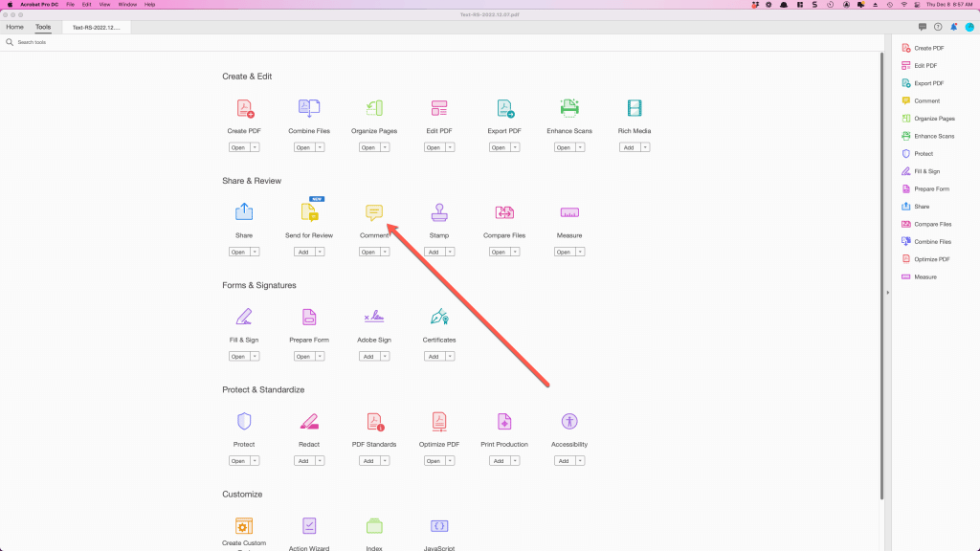This screenshot has height=551, width=980.
Task: Expand dropdown arrow beside Comment Open
Action: pos(385,252)
